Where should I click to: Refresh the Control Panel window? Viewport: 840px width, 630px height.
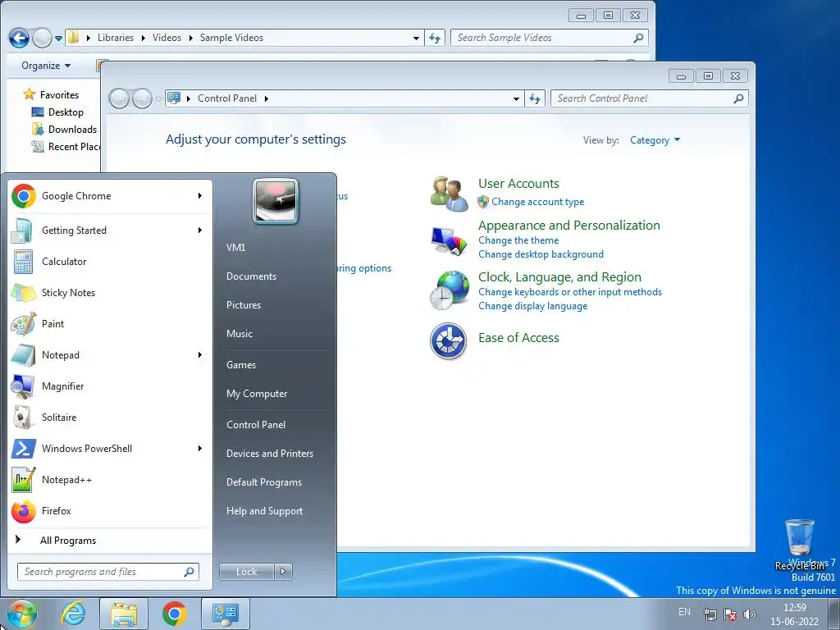coord(535,98)
